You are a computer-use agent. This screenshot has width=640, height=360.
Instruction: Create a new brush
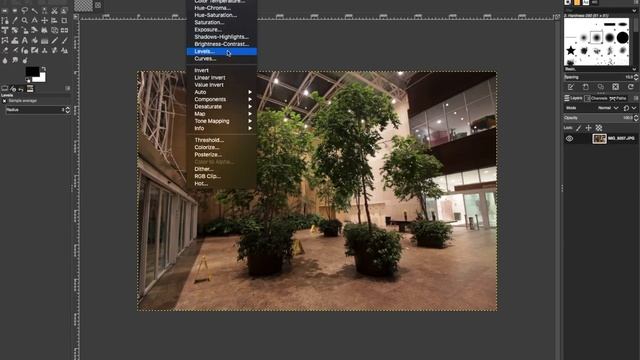(586, 87)
